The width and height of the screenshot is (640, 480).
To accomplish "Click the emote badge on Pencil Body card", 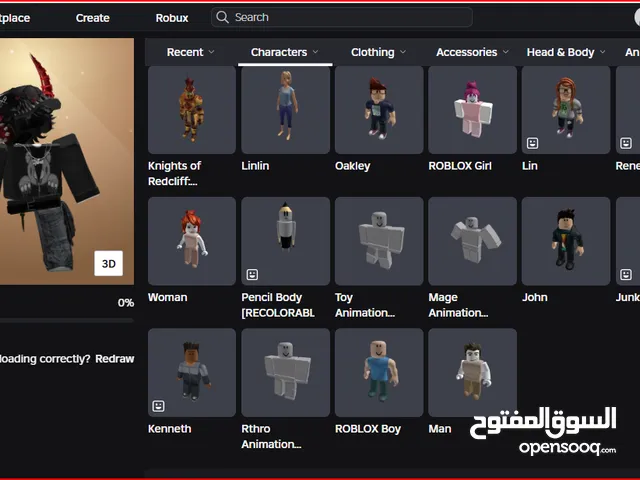I will tap(252, 275).
